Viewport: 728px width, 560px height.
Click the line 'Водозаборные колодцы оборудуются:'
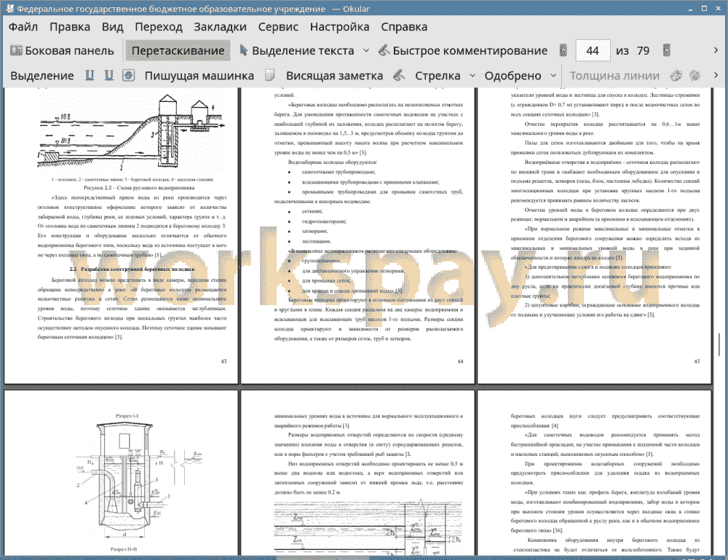tap(333, 162)
